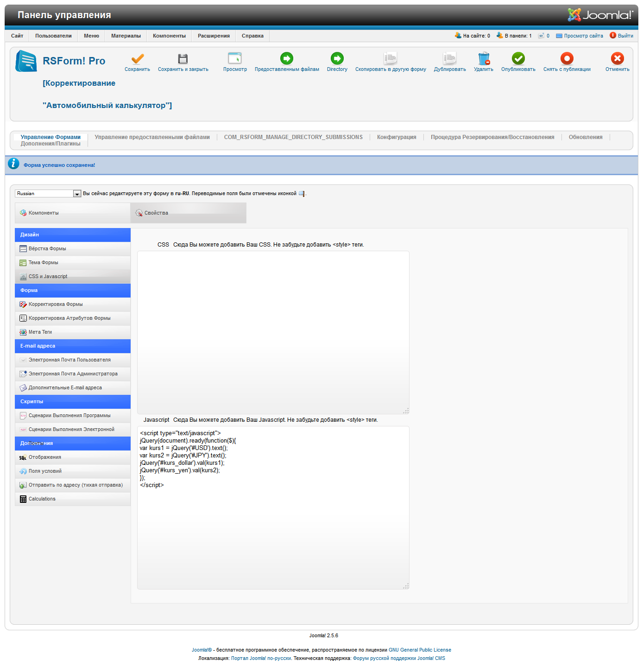Open the Обновления submenu
This screenshot has height=672, width=643.
pos(586,137)
